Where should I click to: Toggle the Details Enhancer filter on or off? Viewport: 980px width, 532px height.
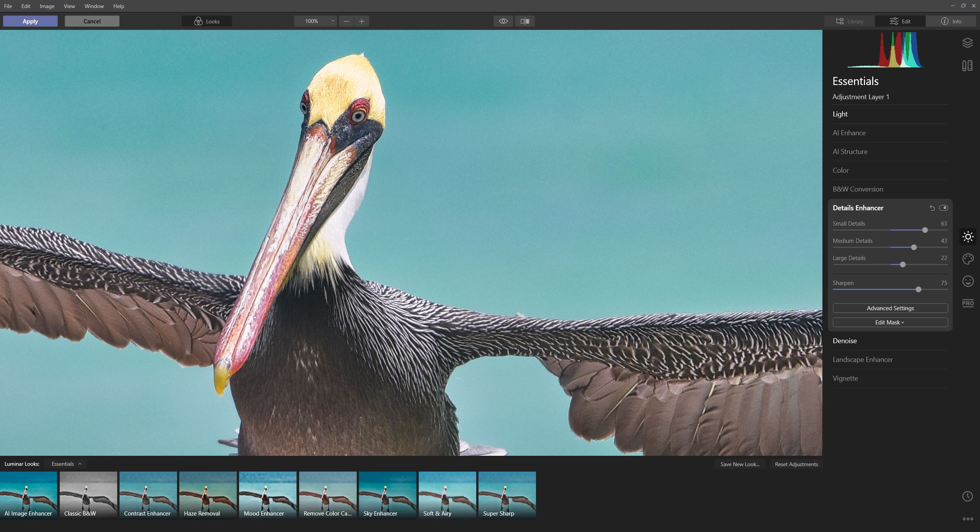[944, 208]
